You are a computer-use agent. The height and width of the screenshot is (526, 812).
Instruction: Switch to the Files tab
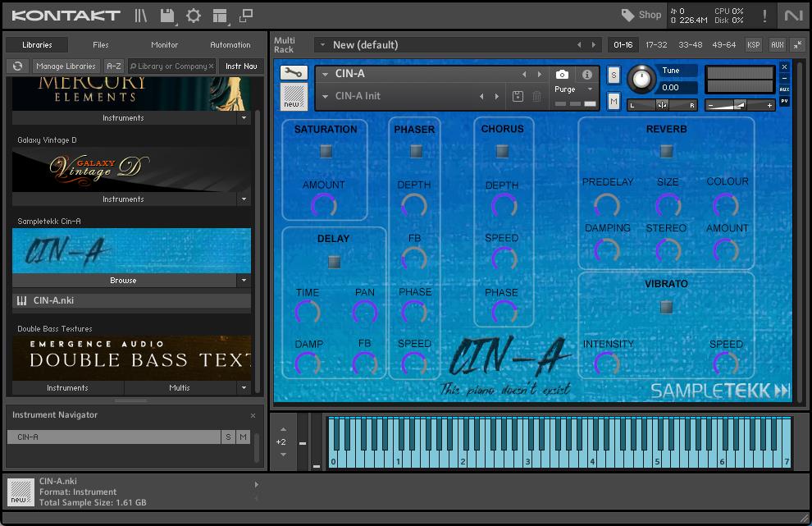click(101, 45)
